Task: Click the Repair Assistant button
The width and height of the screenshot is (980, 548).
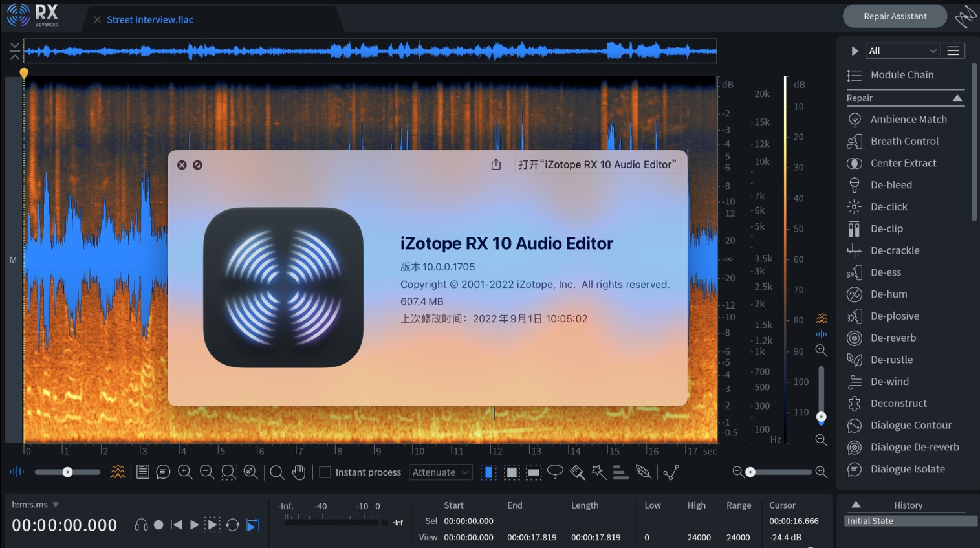Action: pyautogui.click(x=895, y=16)
